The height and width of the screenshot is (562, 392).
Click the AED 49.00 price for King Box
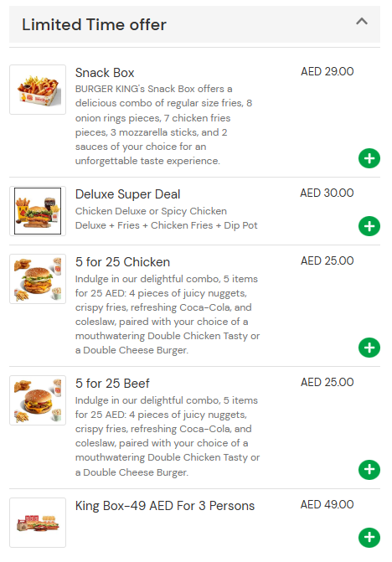327,505
